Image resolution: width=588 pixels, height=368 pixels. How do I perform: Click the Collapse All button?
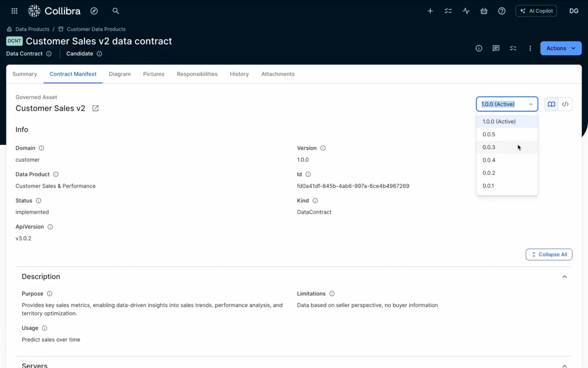pos(549,254)
